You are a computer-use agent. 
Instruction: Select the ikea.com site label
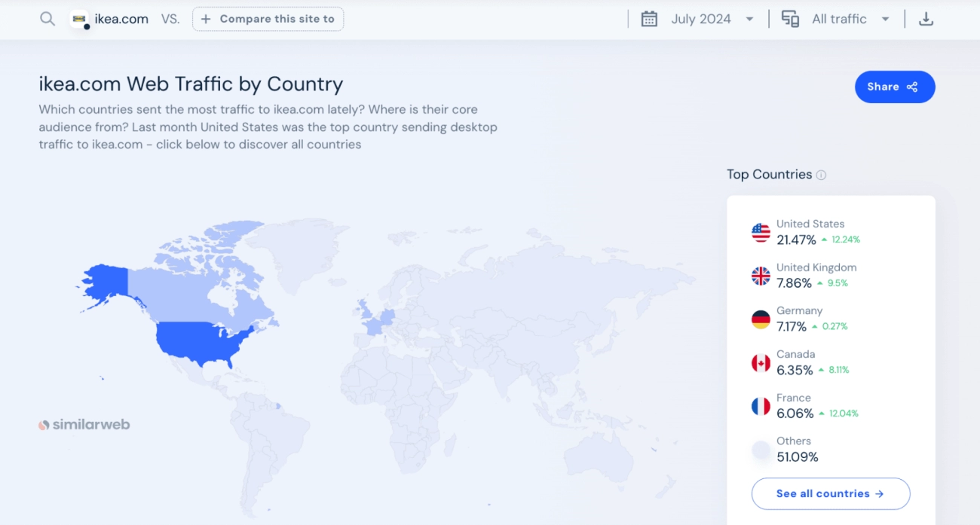[x=121, y=19]
